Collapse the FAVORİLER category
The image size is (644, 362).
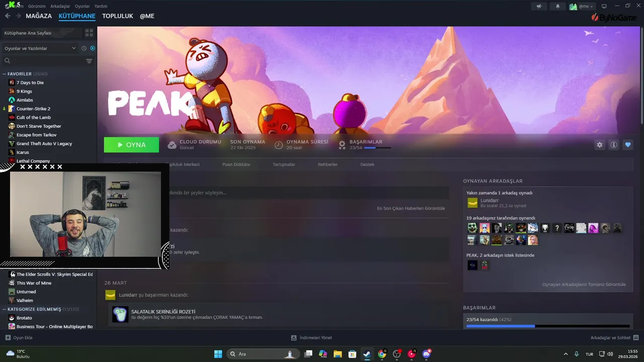tap(5, 74)
